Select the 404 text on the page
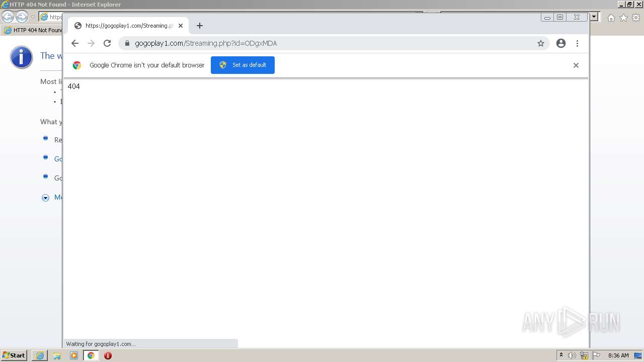 coord(73,86)
